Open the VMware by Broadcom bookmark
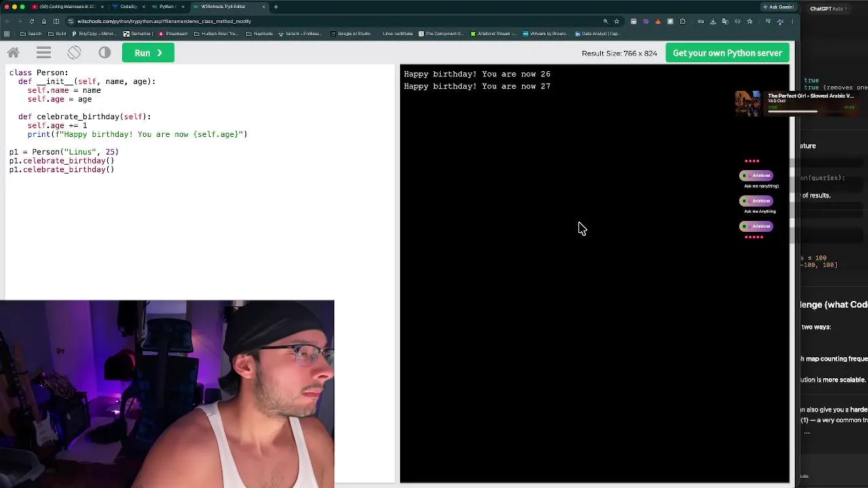The height and width of the screenshot is (488, 868). tap(547, 33)
